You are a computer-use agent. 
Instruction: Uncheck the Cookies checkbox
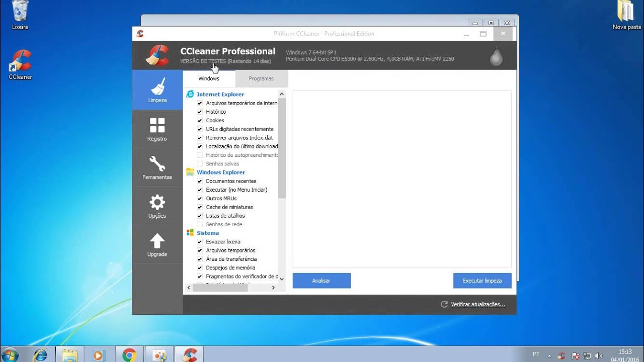[x=200, y=120]
